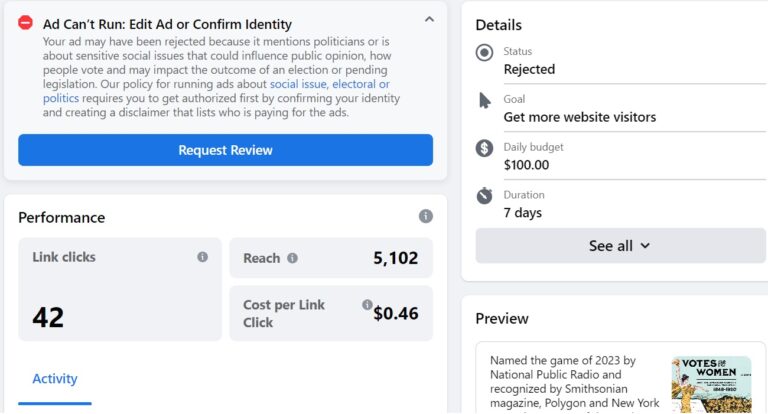Image resolution: width=768 pixels, height=414 pixels.
Task: Open the Link clicks info tooltip icon
Action: (x=202, y=257)
